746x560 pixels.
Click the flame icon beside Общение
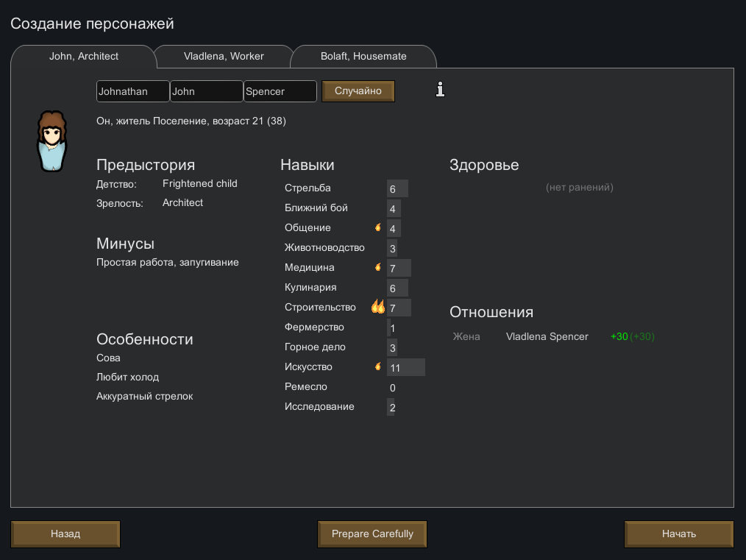[x=378, y=227]
